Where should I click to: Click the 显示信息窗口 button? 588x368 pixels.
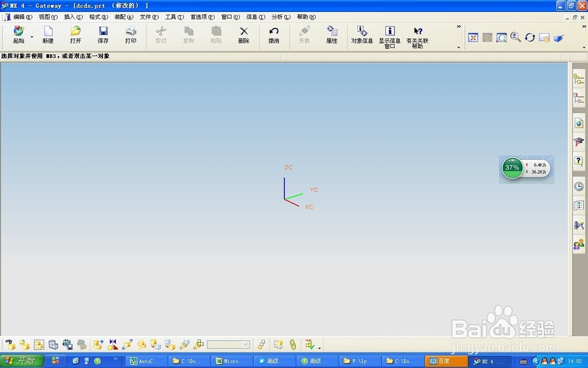(390, 37)
